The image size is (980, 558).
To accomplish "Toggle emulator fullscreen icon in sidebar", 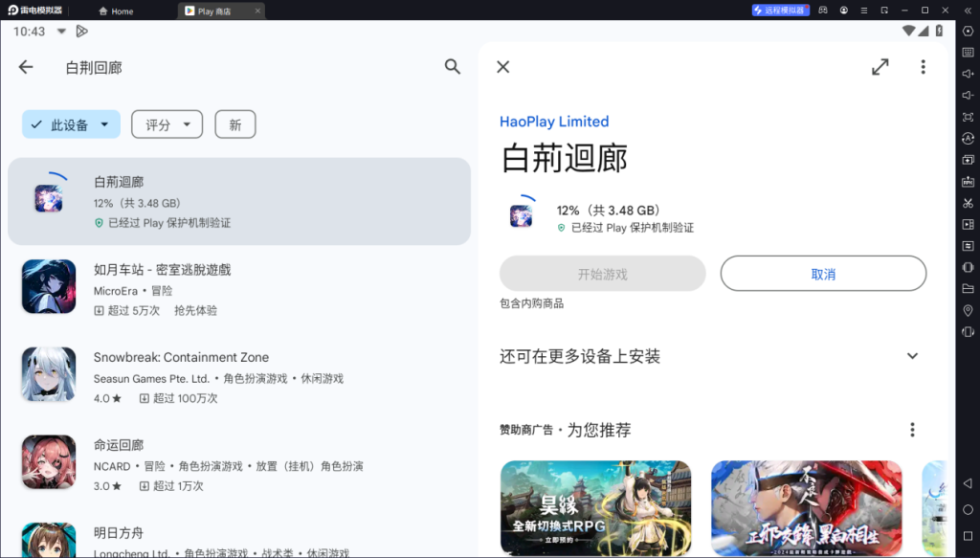I will (968, 117).
